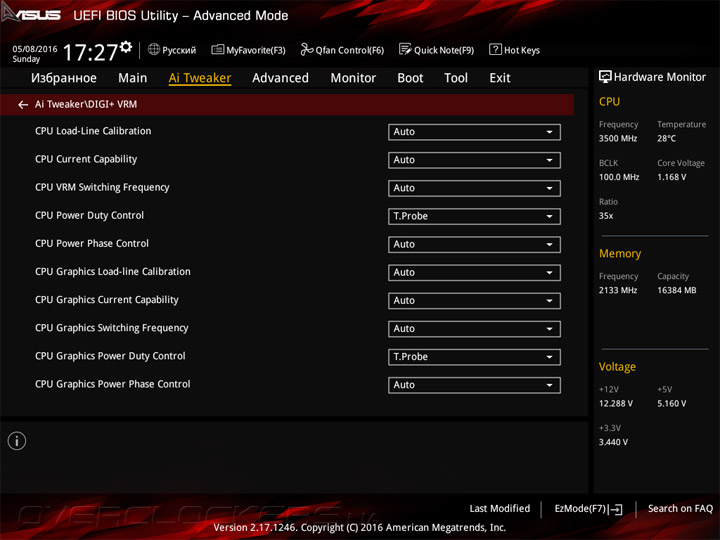Click the Last Modified button
Image resolution: width=720 pixels, height=540 pixels.
[x=500, y=508]
